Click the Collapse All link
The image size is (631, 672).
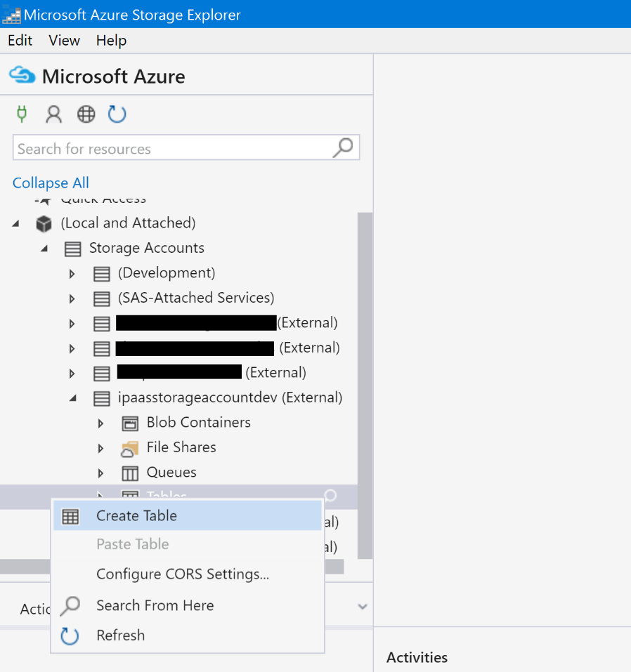click(51, 183)
